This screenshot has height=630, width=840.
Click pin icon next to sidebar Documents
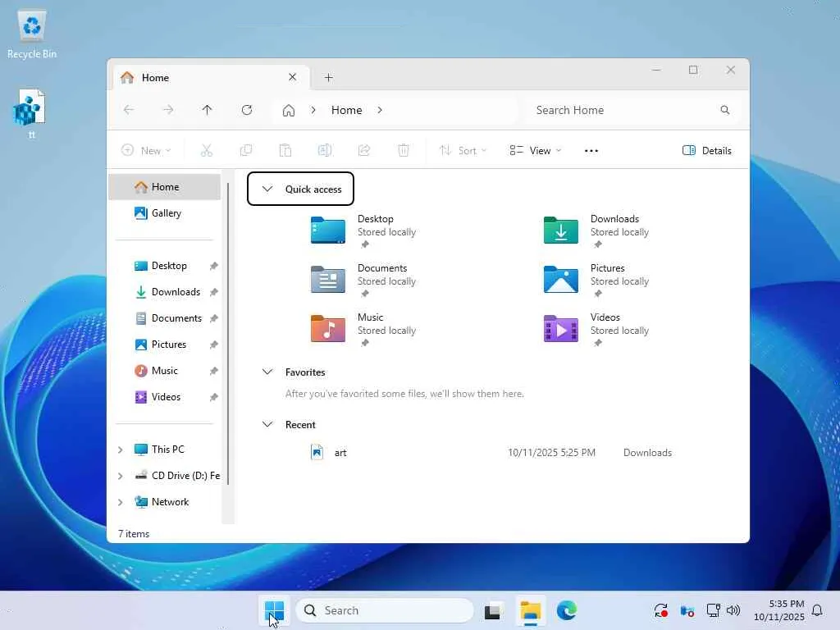coord(213,319)
